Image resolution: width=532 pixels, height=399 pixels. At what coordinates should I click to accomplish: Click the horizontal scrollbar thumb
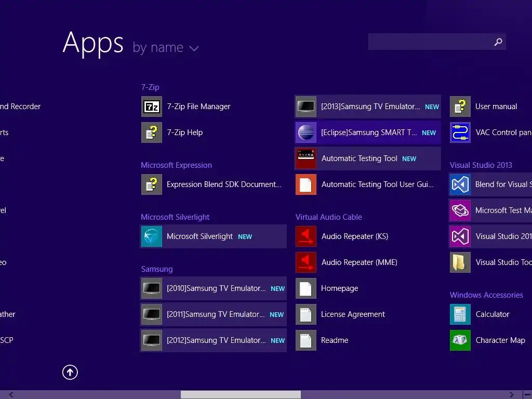click(x=241, y=395)
